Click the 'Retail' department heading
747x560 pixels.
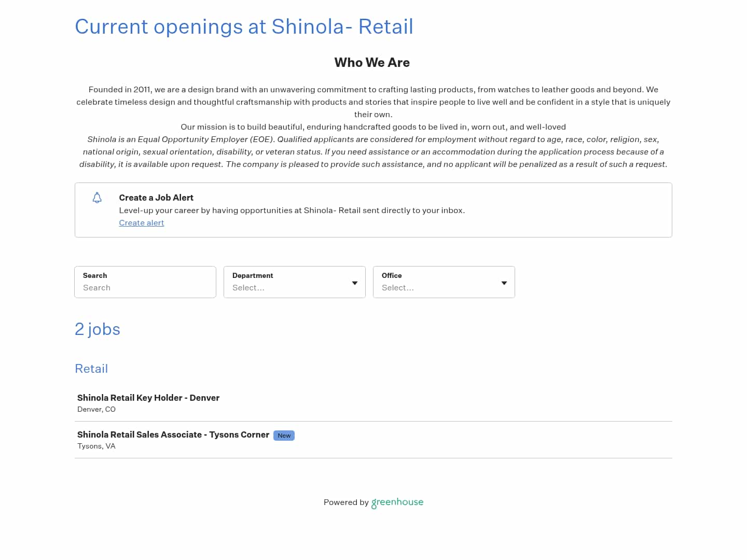tap(91, 369)
